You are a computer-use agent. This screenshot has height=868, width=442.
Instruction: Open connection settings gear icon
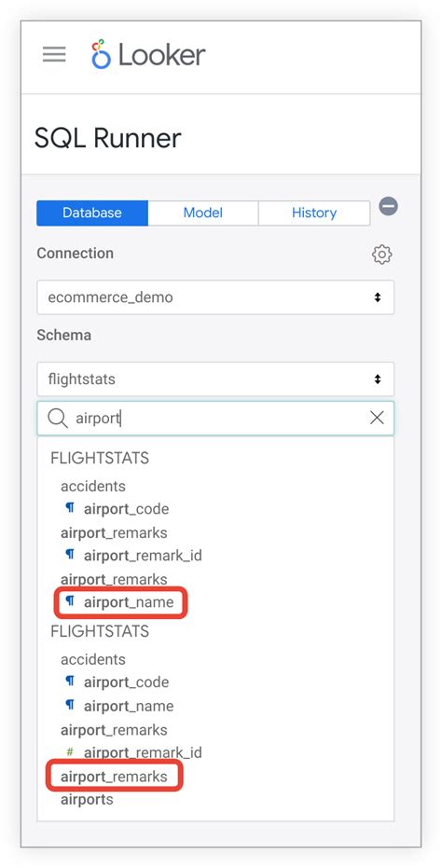point(381,255)
